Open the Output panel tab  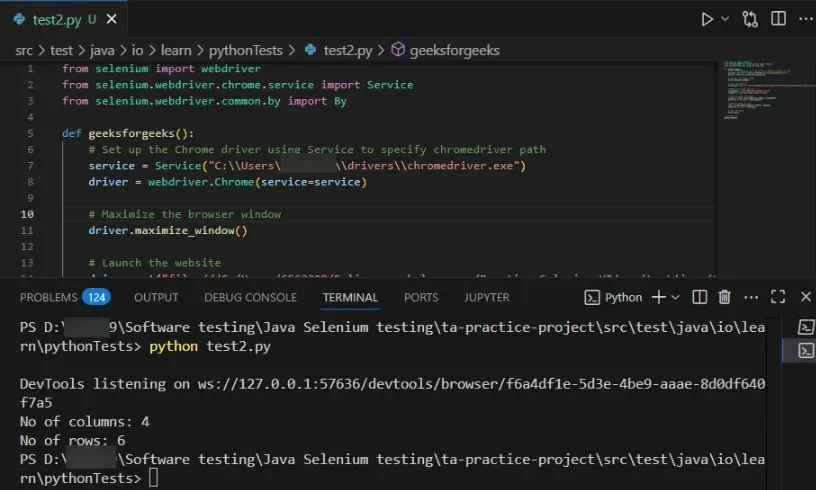click(x=156, y=297)
